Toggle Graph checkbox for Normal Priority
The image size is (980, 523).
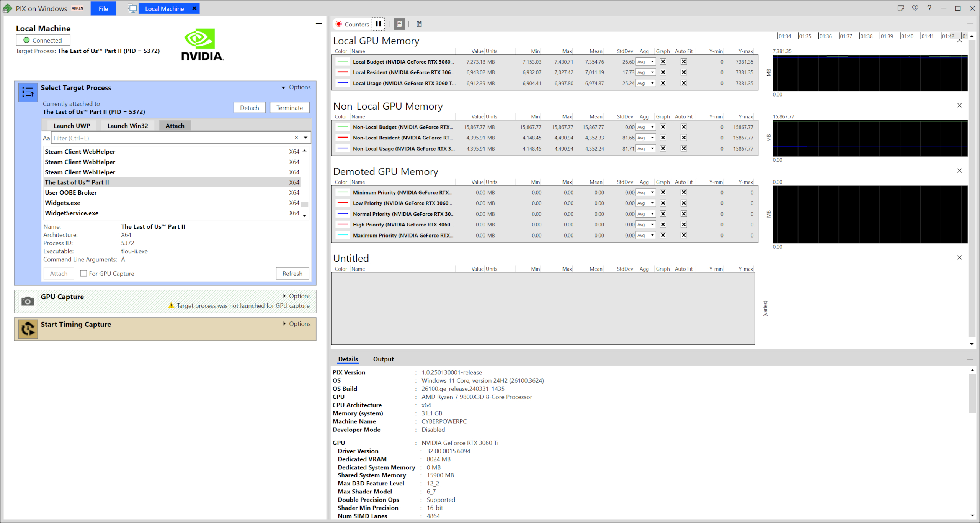[x=663, y=214]
